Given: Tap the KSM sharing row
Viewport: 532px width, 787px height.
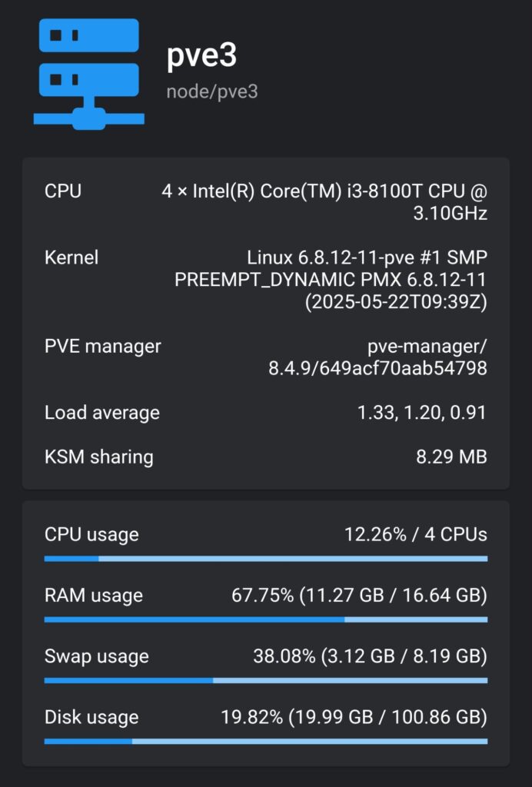Looking at the screenshot, I should tap(265, 457).
